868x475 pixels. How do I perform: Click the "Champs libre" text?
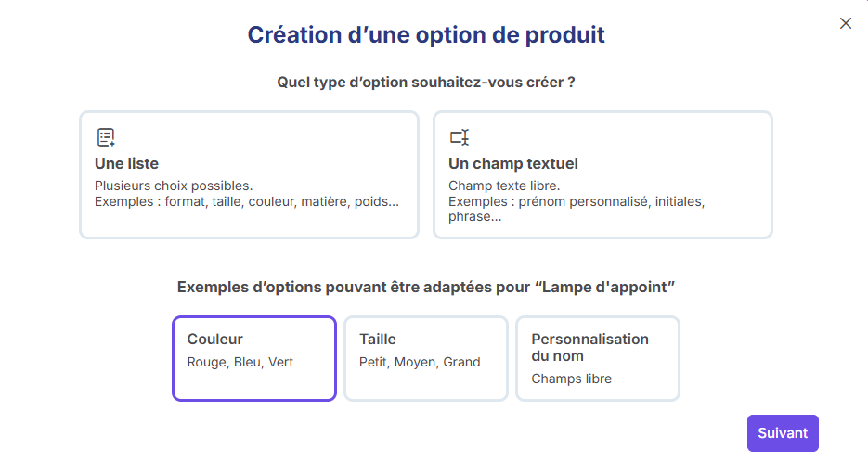[x=571, y=379]
